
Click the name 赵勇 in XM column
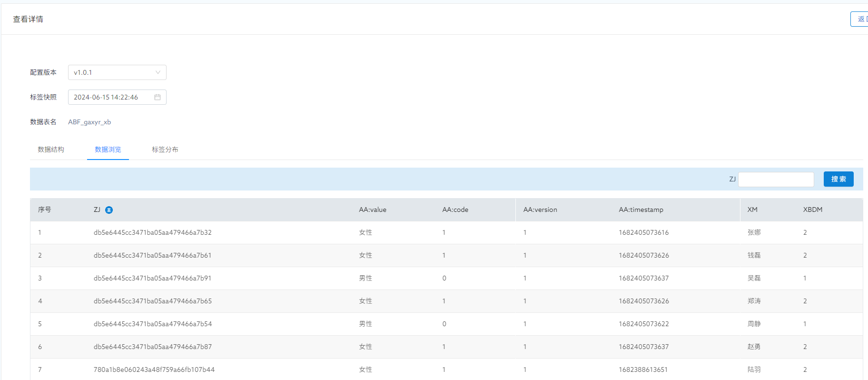click(x=754, y=347)
